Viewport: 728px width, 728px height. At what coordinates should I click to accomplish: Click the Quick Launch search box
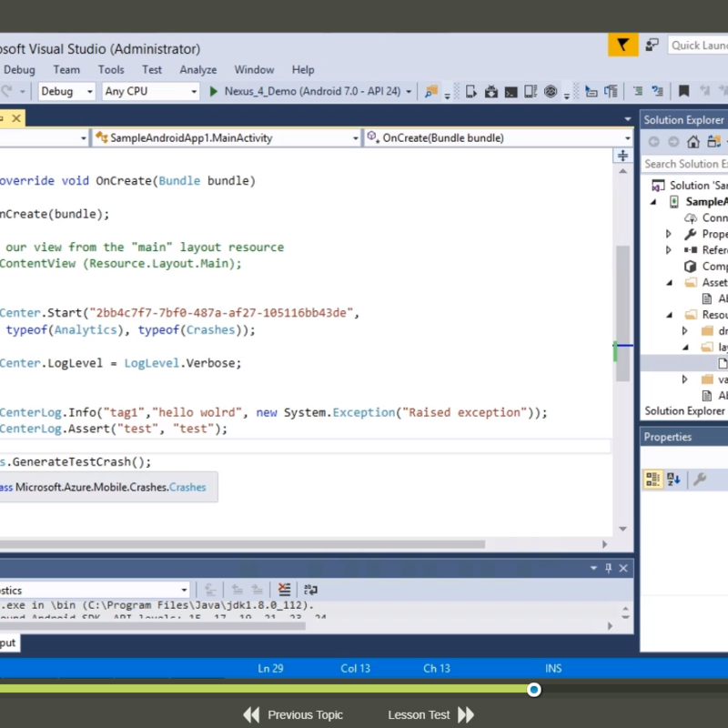(698, 45)
